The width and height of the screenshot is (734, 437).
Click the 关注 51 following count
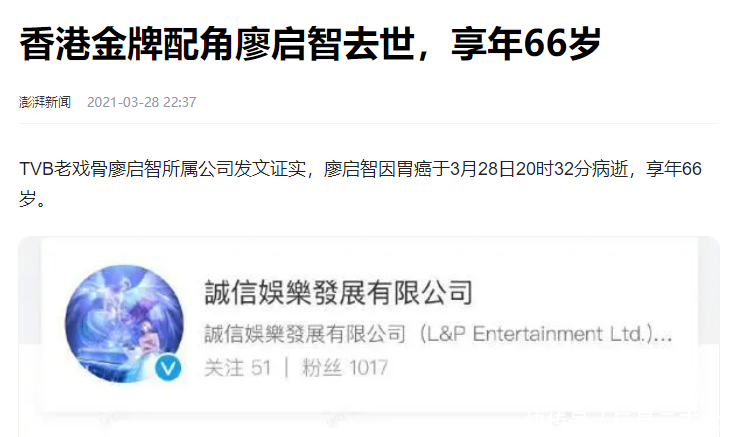click(x=238, y=368)
